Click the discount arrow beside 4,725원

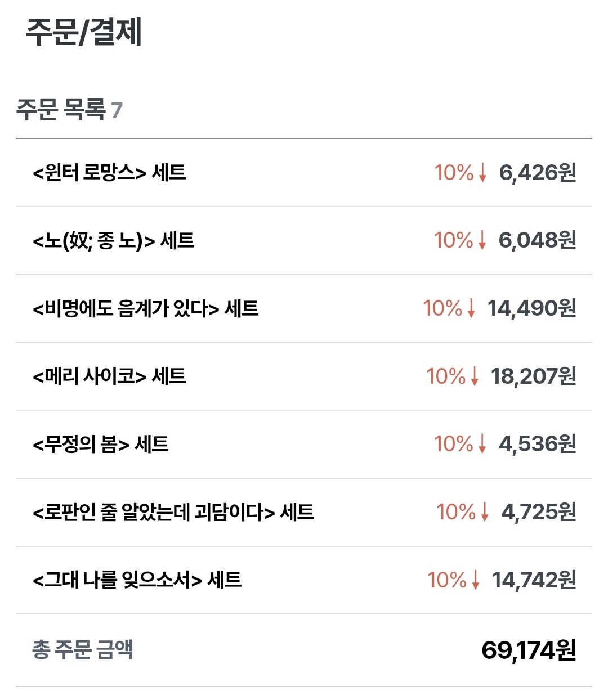coord(485,513)
